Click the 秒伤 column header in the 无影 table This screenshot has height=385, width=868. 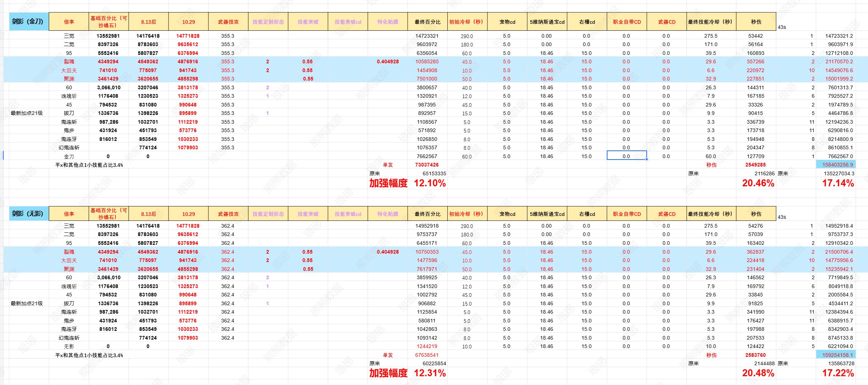click(756, 214)
